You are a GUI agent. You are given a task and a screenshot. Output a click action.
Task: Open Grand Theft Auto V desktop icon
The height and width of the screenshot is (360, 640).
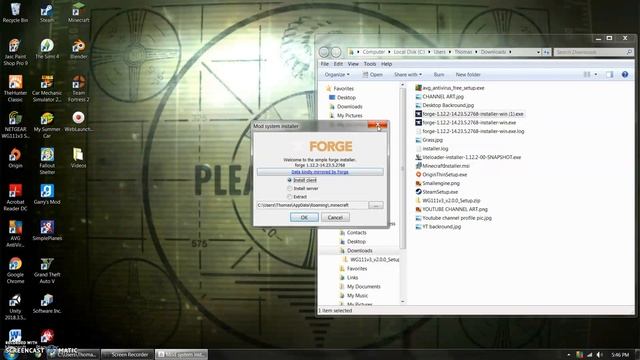click(x=47, y=270)
